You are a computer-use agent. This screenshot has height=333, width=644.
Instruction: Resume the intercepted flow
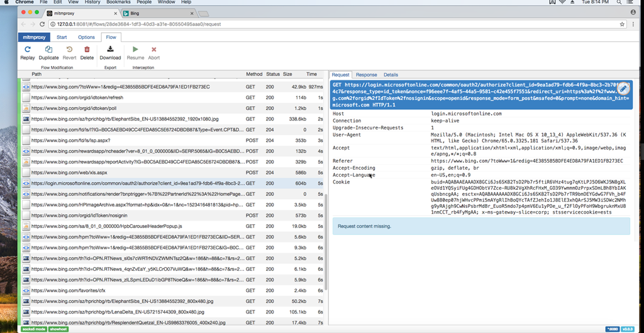click(x=136, y=53)
